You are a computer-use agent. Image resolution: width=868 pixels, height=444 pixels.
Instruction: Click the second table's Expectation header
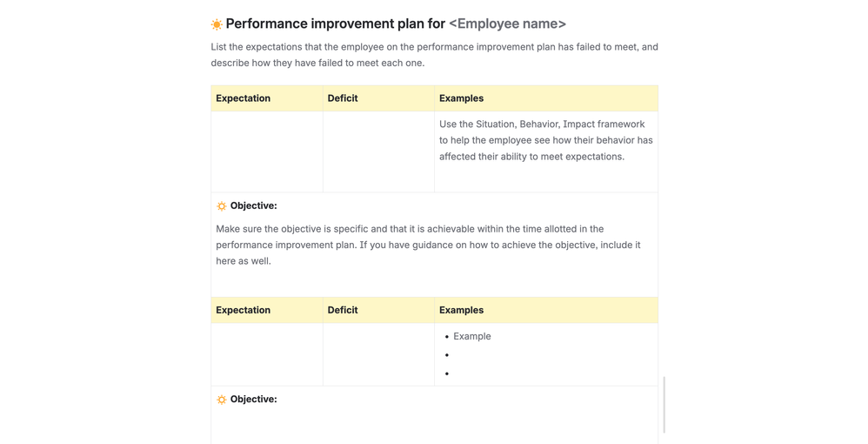[244, 310]
